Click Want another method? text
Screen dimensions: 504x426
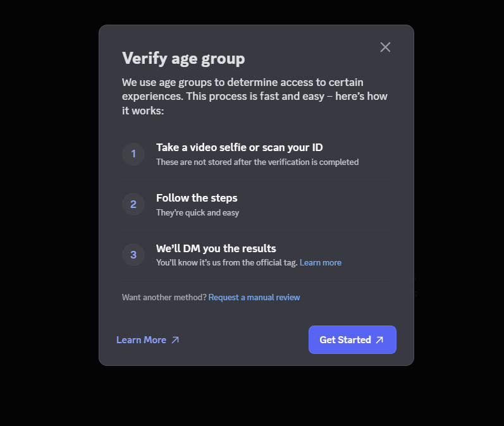[164, 297]
